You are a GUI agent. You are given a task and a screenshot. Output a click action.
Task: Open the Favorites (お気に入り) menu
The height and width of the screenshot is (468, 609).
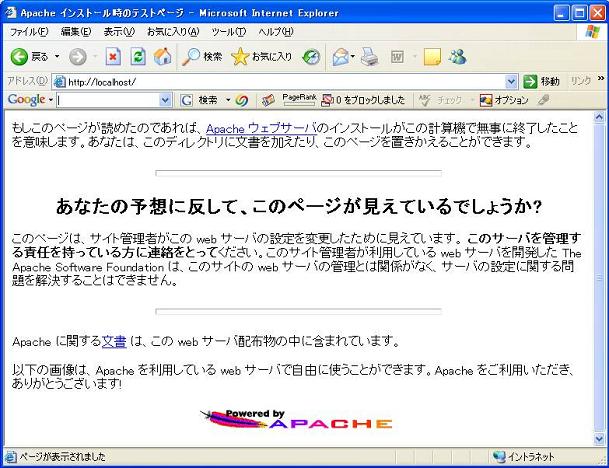pos(173,32)
